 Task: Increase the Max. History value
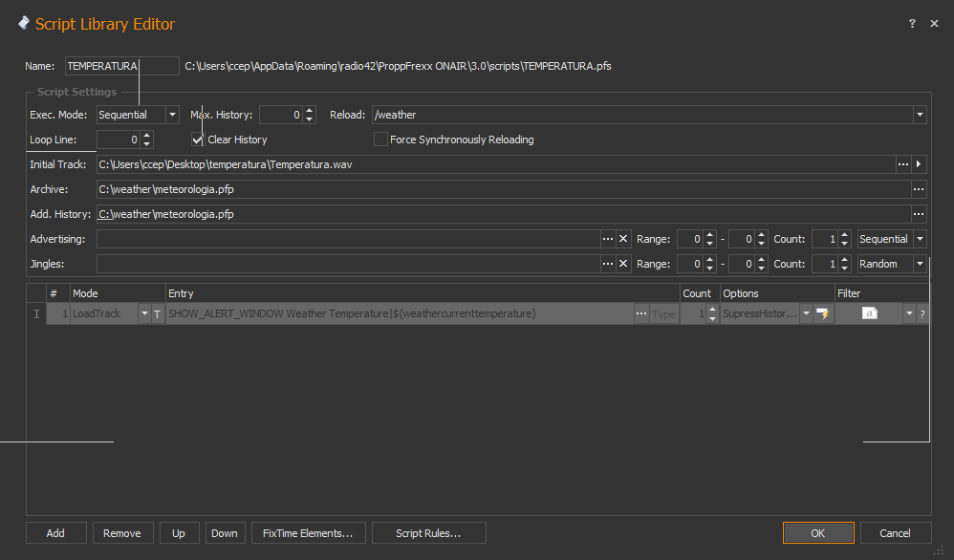(309, 111)
